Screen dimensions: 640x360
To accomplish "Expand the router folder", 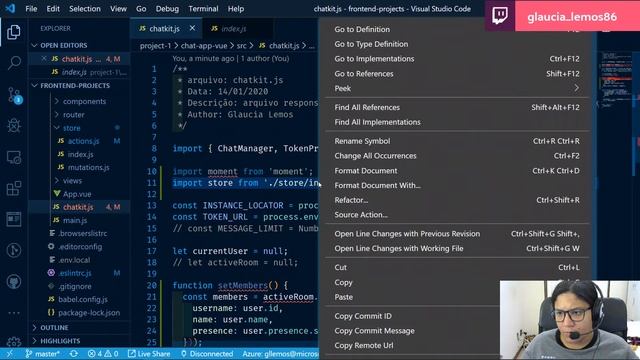I will tap(73, 115).
